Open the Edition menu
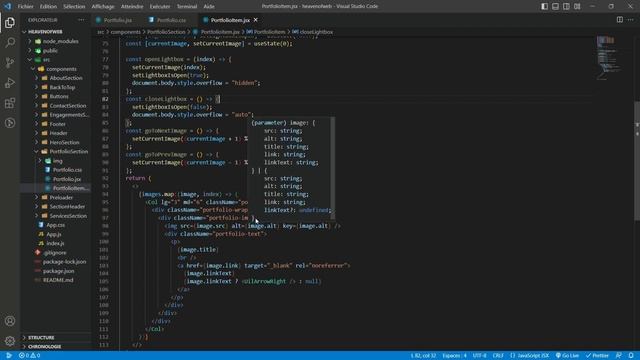 pos(48,6)
